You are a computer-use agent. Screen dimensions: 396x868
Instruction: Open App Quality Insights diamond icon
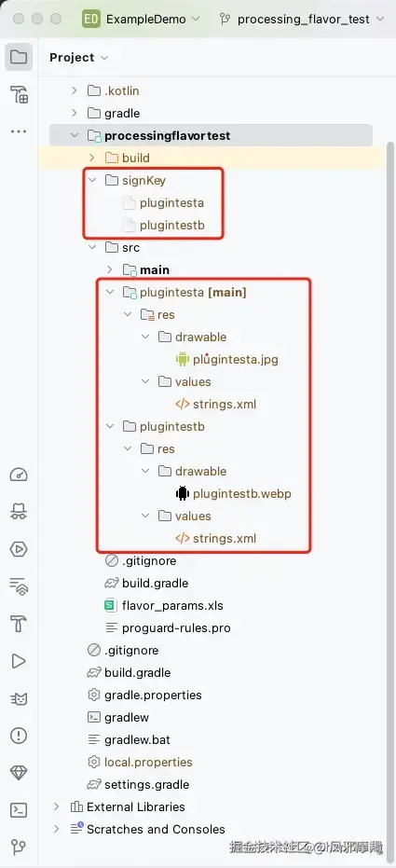[19, 772]
